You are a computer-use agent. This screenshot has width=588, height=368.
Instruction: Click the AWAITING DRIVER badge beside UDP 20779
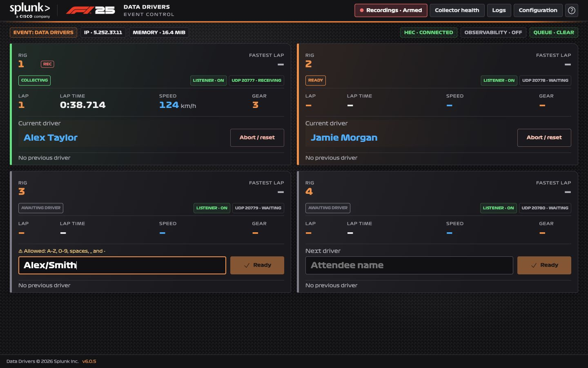[41, 208]
